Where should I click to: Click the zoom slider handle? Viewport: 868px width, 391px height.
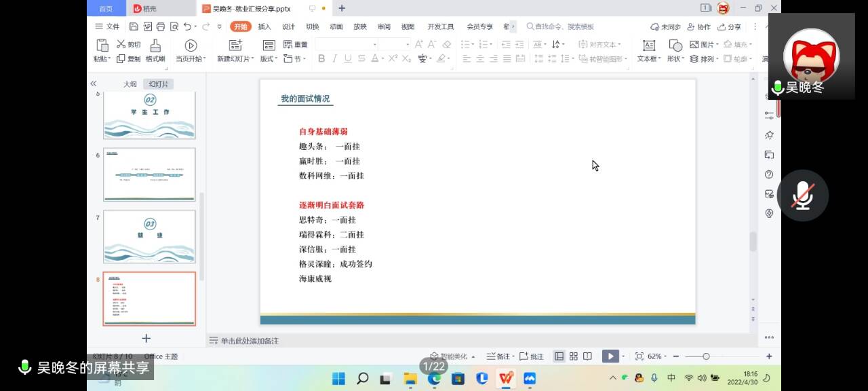[x=706, y=356]
